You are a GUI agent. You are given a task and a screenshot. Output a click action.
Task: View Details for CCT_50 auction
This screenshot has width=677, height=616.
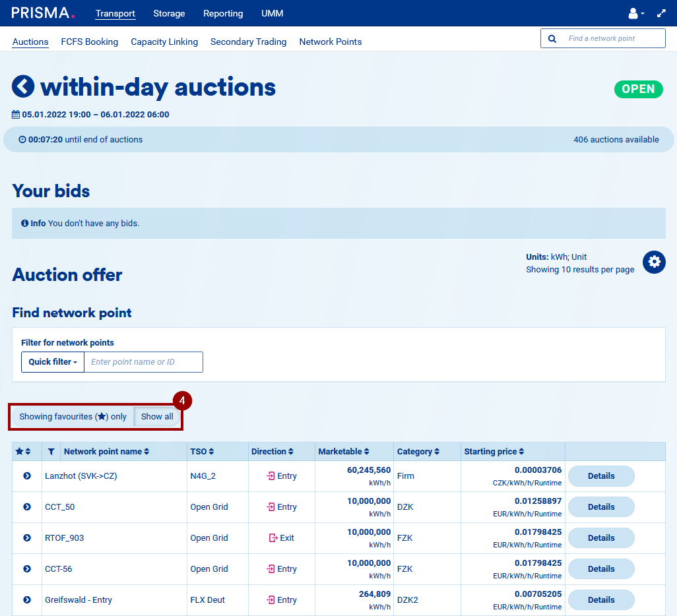(600, 507)
